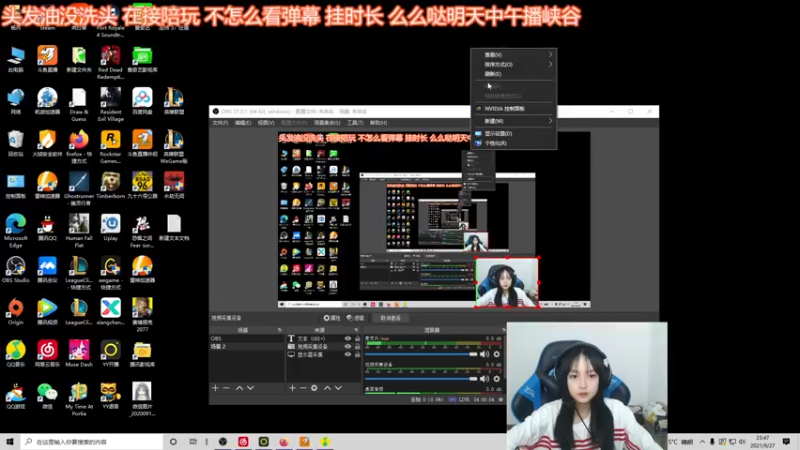The image size is (800, 450).
Task: Open the OBS 文件(F) menu
Action: tap(220, 123)
